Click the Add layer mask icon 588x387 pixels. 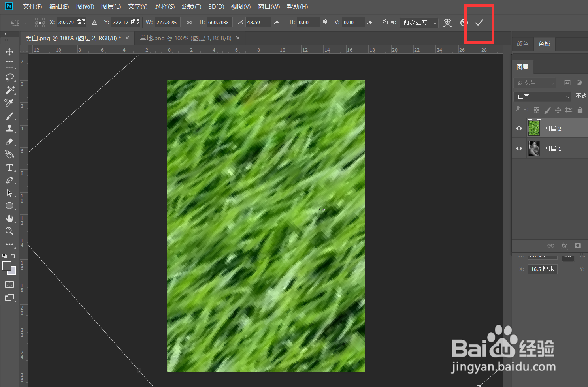pyautogui.click(x=577, y=245)
